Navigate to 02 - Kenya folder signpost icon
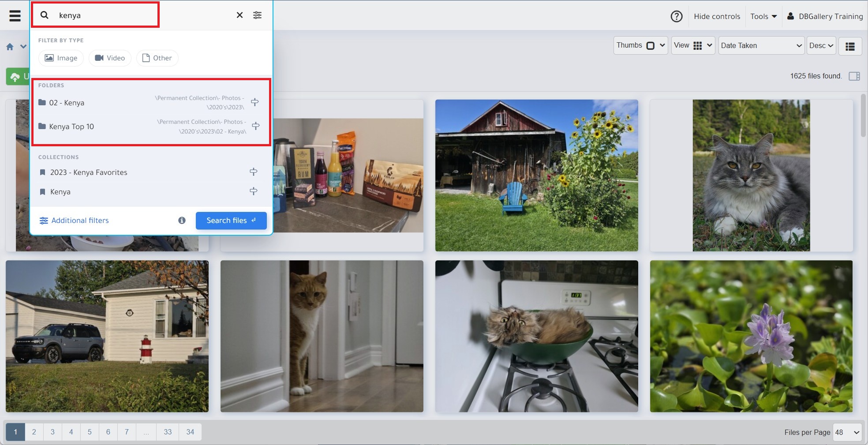Viewport: 868px width, 445px height. pos(255,102)
